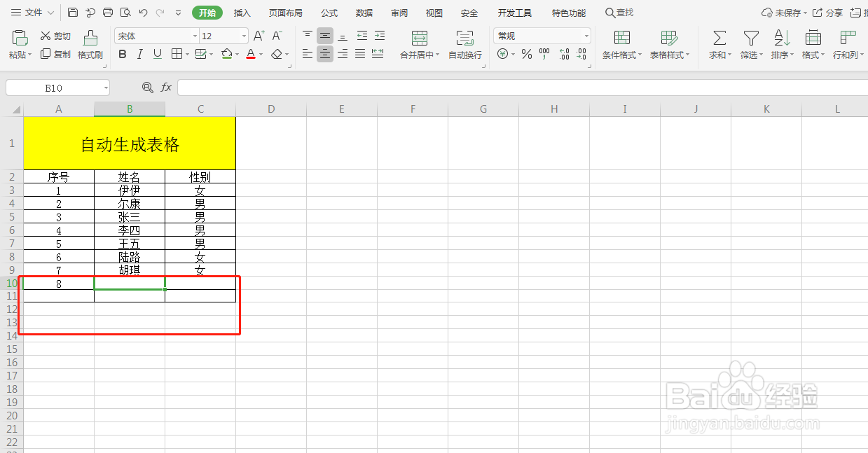Increase indent icon
Screen dimensions: 868x453
(379, 36)
